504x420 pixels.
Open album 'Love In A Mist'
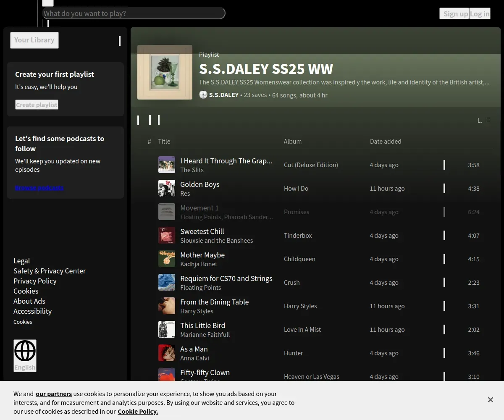(302, 330)
